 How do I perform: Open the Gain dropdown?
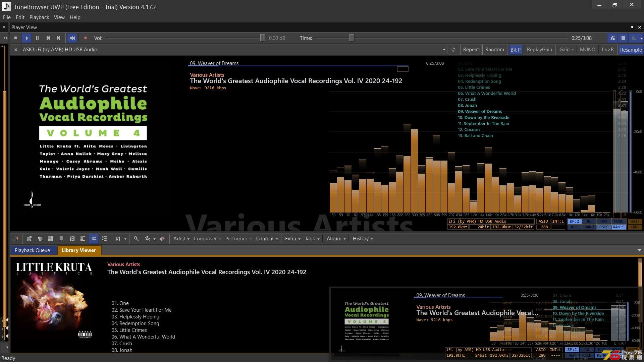pyautogui.click(x=567, y=50)
